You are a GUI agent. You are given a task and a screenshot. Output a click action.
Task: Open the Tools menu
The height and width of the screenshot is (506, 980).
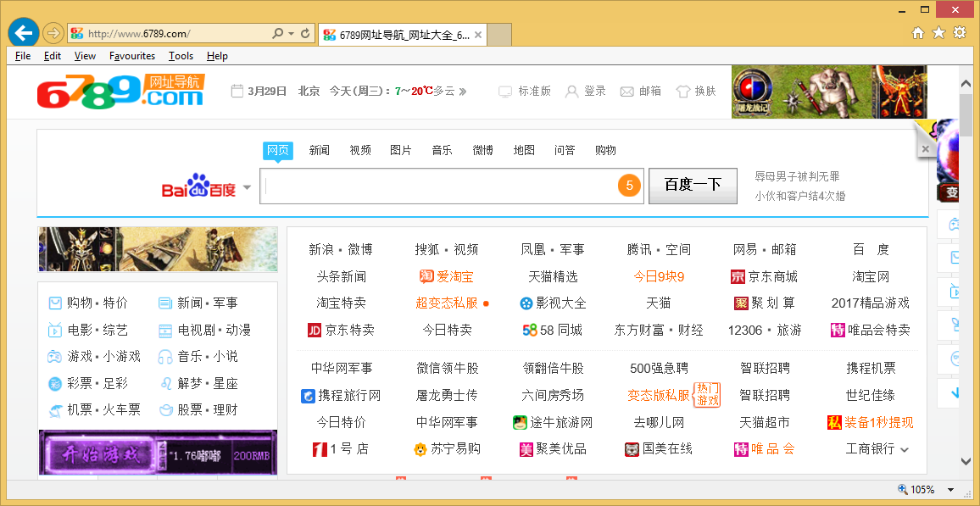tap(181, 56)
